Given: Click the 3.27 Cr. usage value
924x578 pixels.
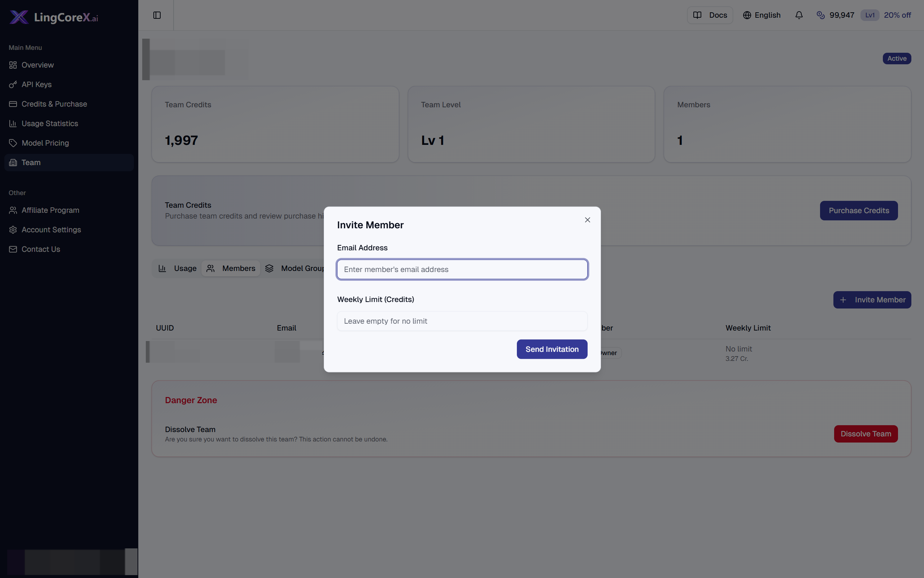Looking at the screenshot, I should pos(737,359).
